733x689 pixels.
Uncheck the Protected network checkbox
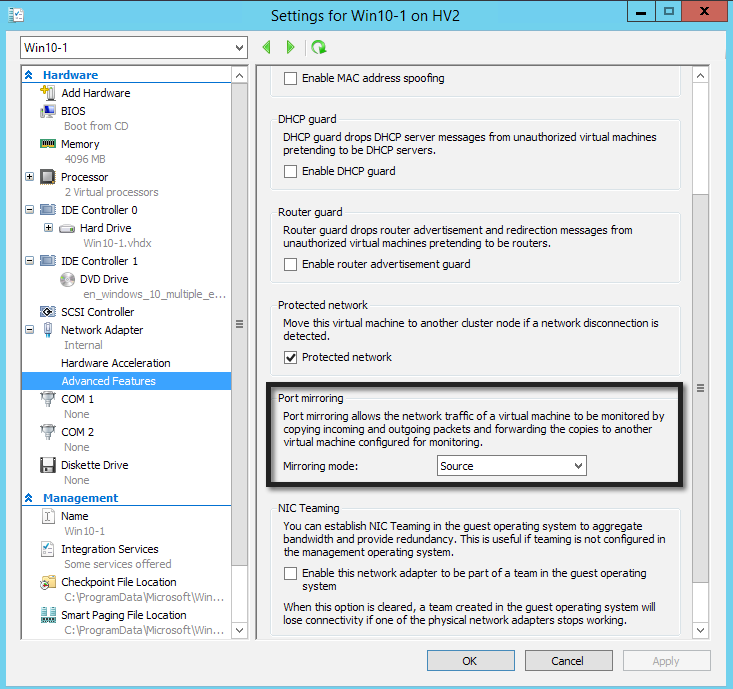[290, 357]
